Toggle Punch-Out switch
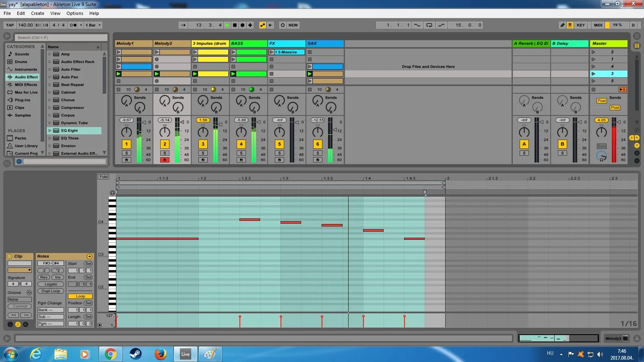The image size is (644, 362). [442, 25]
